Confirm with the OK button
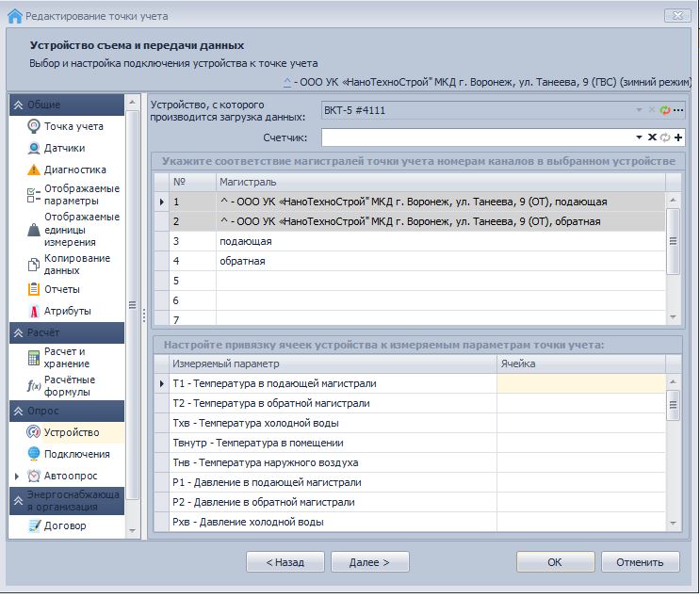The width and height of the screenshot is (700, 598). [555, 562]
